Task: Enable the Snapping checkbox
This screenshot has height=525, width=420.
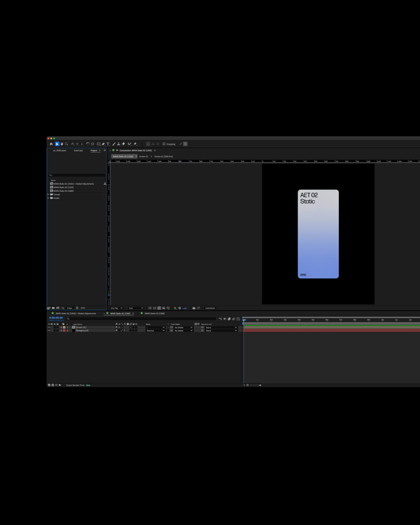Action: coord(164,144)
